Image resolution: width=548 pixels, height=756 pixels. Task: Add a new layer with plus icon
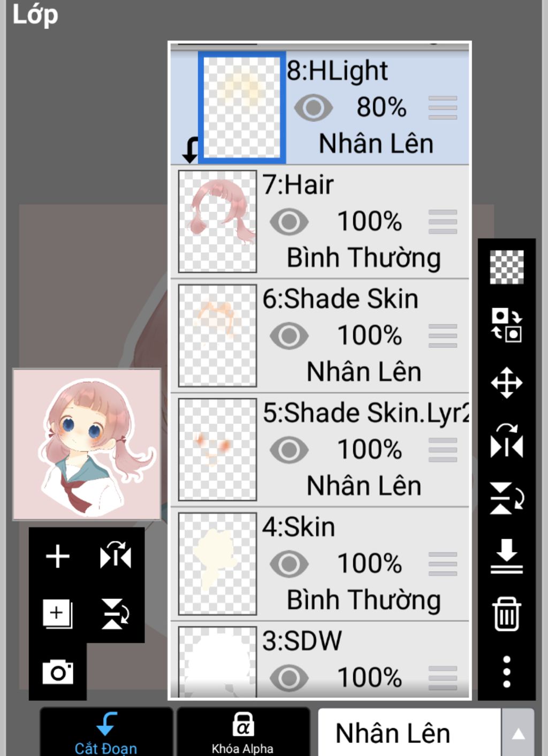tap(58, 556)
